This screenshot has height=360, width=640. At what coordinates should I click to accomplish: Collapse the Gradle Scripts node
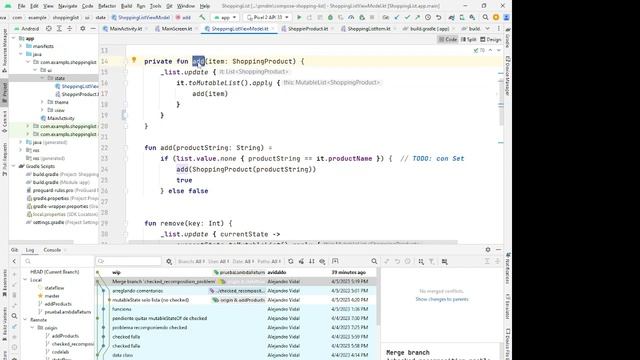point(14,166)
